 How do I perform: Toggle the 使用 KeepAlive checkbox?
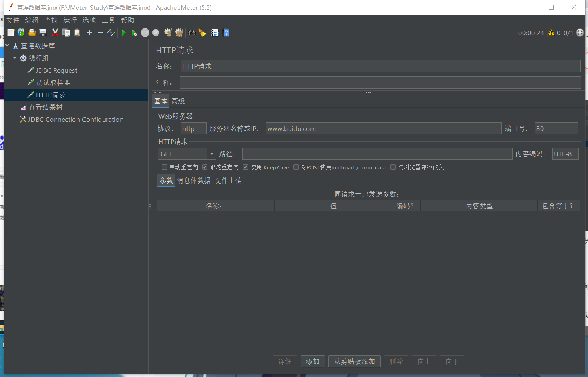coord(245,167)
